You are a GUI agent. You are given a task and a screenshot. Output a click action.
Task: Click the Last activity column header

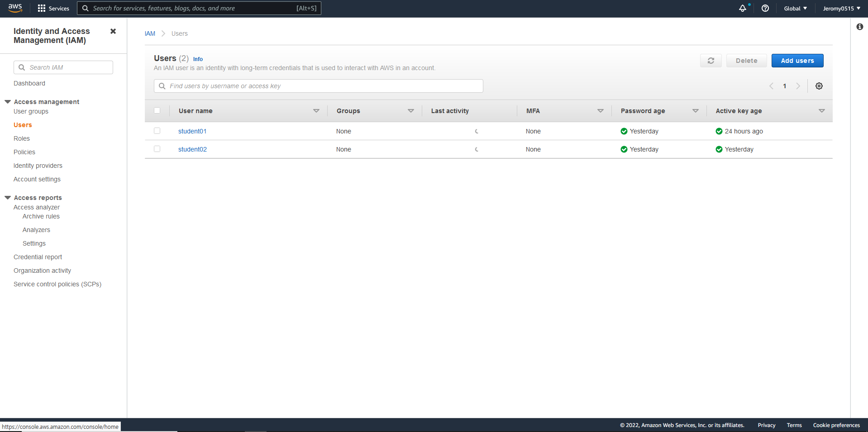450,111
